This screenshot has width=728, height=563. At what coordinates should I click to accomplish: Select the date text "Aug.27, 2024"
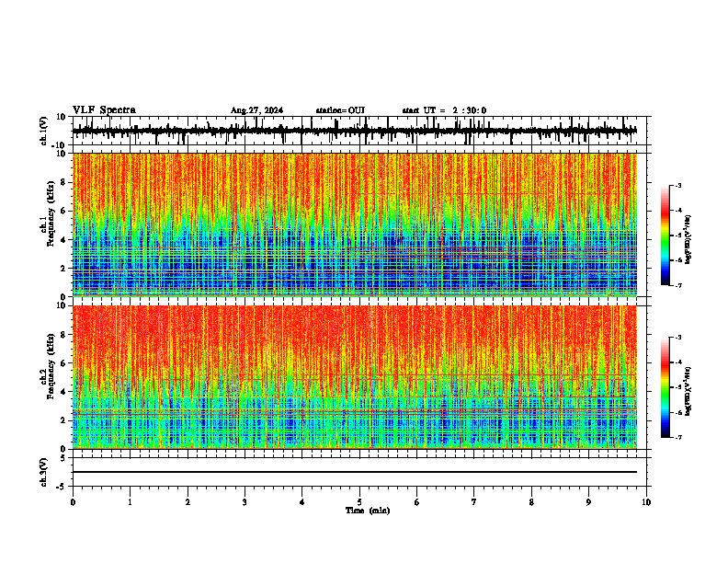[x=256, y=110]
